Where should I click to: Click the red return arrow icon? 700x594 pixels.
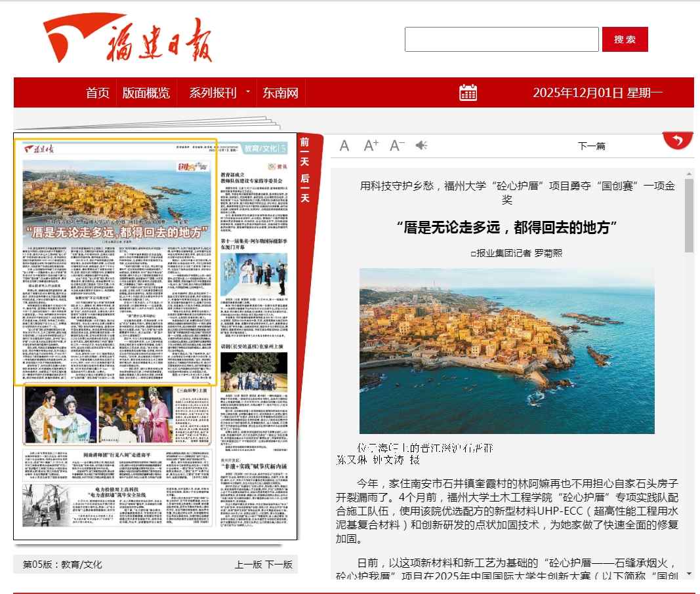(x=678, y=140)
